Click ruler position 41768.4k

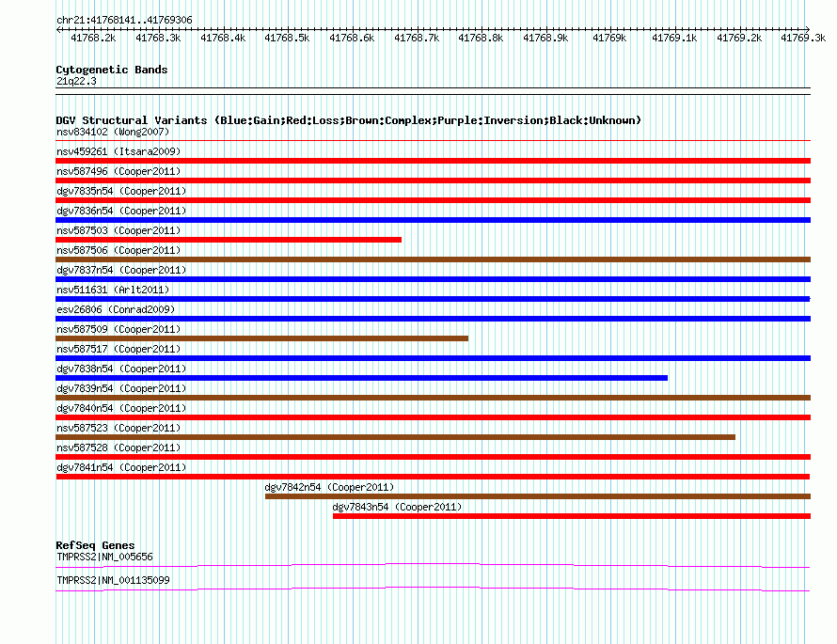pyautogui.click(x=223, y=38)
